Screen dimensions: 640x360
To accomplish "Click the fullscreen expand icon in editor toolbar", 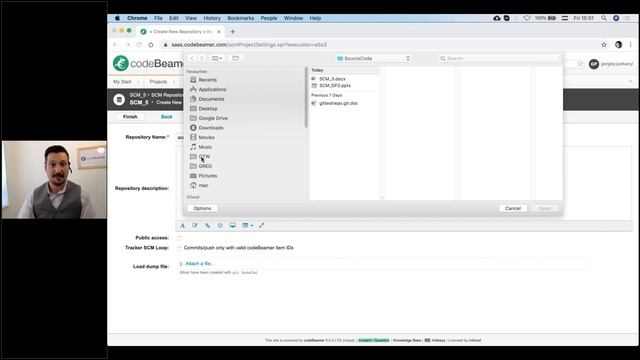I will click(262, 225).
